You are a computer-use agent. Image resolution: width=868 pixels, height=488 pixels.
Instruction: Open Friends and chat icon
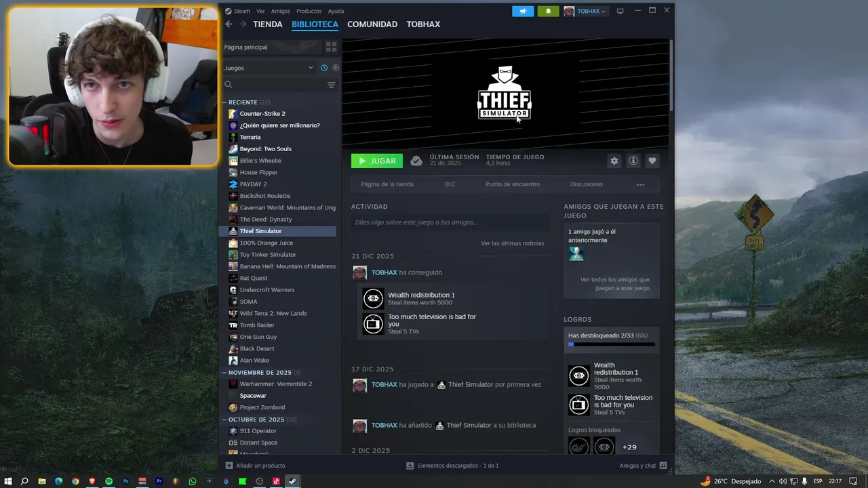(x=663, y=466)
